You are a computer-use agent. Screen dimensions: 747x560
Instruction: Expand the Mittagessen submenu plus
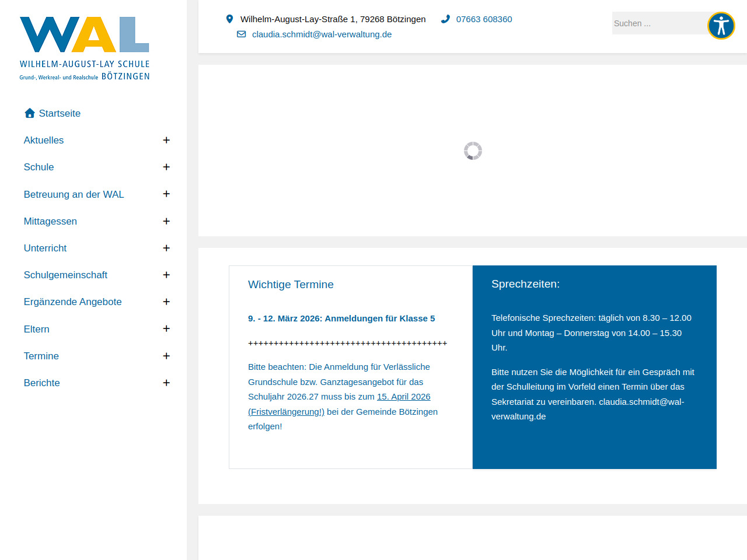pos(166,221)
